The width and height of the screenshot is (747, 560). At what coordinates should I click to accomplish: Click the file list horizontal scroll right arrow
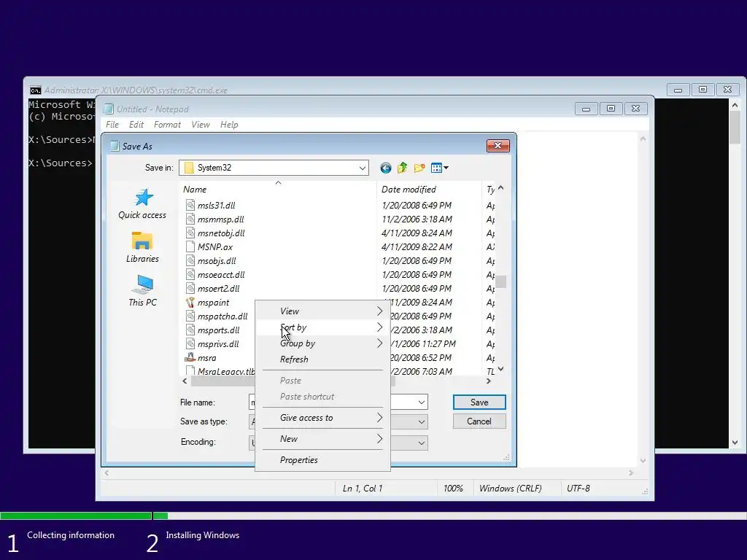pos(488,381)
